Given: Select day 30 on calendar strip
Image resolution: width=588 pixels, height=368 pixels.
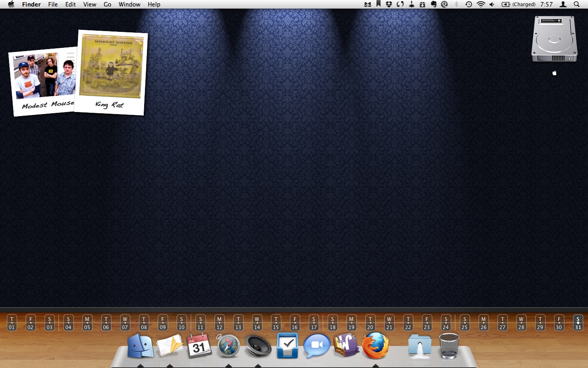Looking at the screenshot, I should tap(559, 323).
